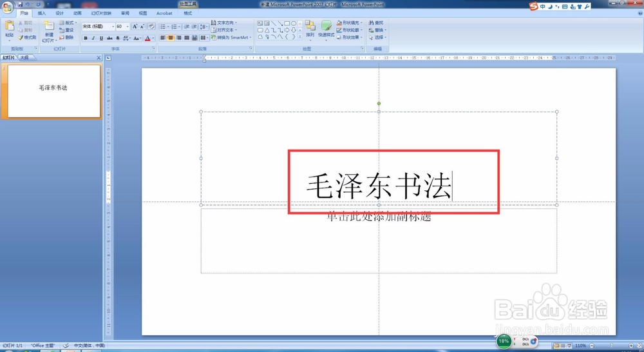The width and height of the screenshot is (644, 352).
Task: Select the rectangle shape in shapes gallery
Action: (287, 23)
